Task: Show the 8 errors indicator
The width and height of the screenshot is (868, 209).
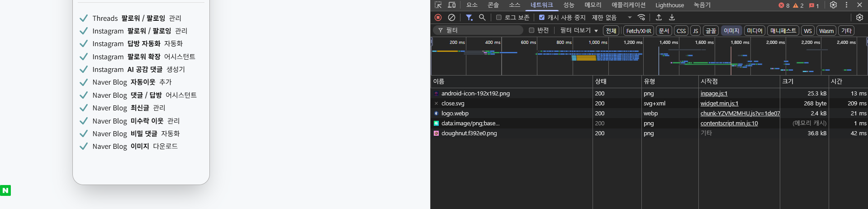Action: tap(784, 5)
